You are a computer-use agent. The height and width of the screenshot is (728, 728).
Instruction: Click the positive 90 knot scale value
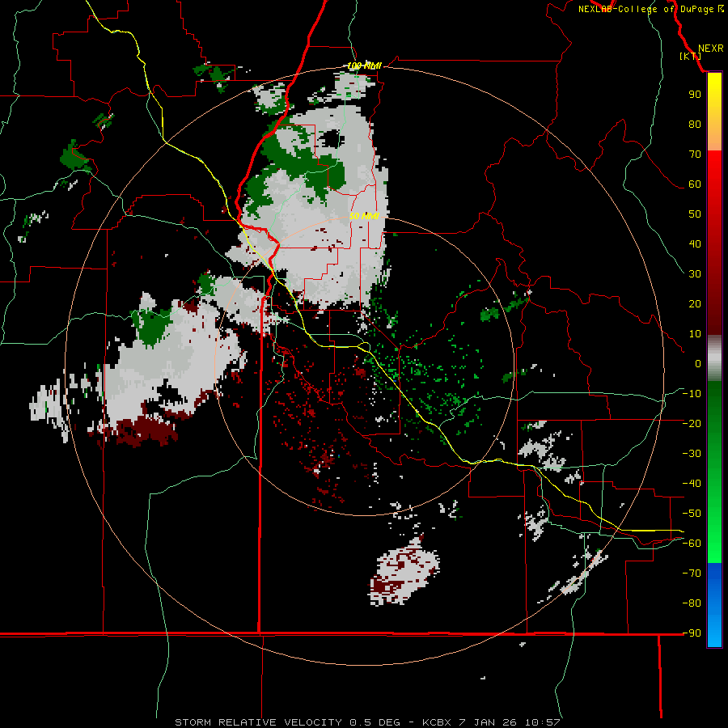click(x=695, y=95)
